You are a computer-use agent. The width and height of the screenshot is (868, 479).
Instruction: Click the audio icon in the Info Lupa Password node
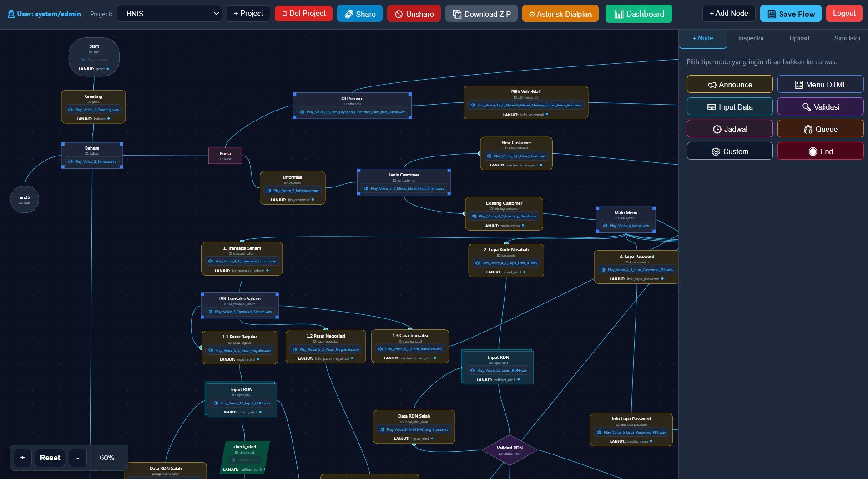tap(599, 432)
